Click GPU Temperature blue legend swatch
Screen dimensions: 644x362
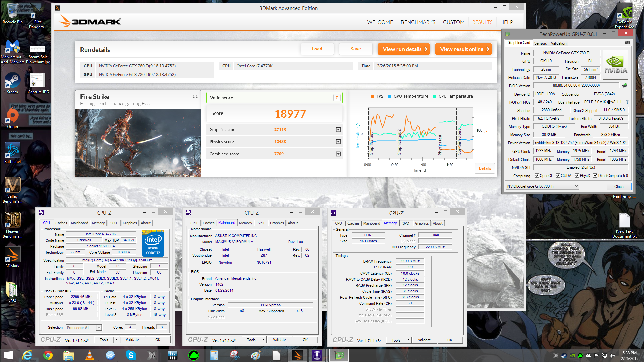389,96
